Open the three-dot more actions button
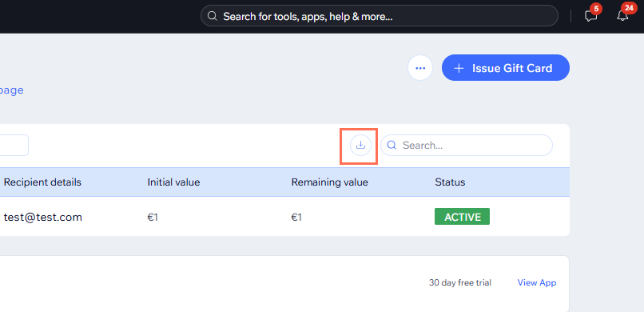Screen dimensions: 644x312 click(420, 68)
